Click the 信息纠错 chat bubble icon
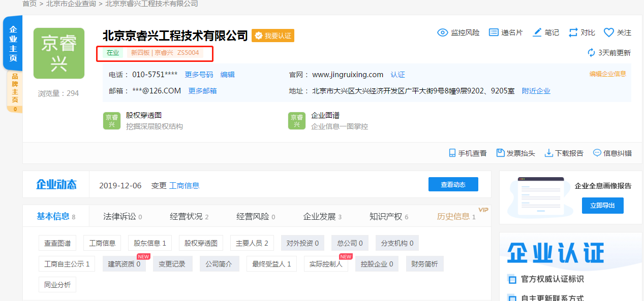 click(x=597, y=153)
